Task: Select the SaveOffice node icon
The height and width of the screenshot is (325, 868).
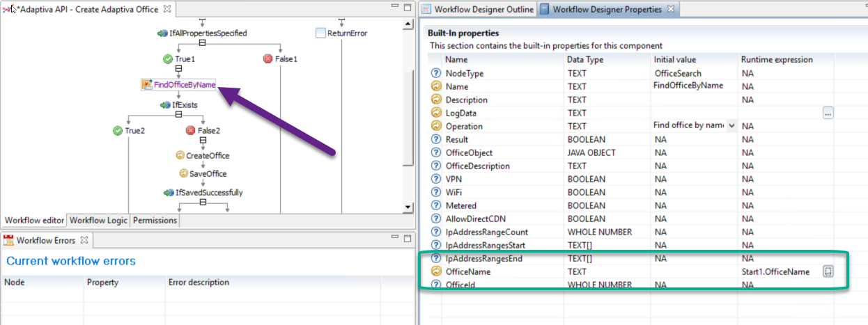Action: point(184,174)
